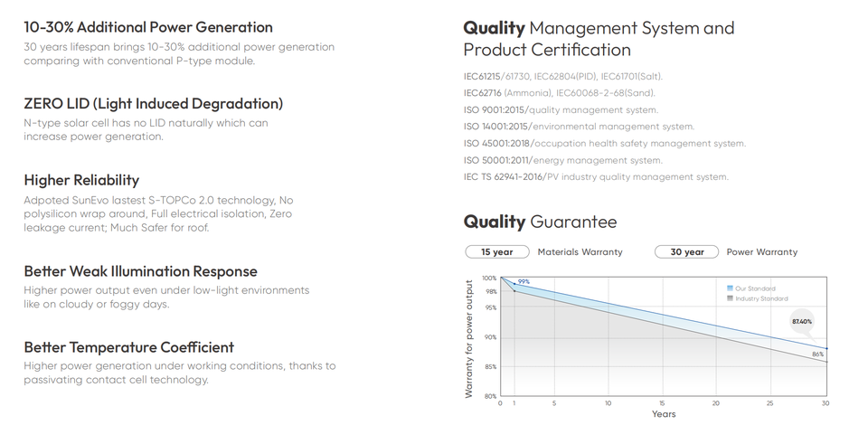Select the Quality Guarantee heading
This screenshot has width=868, height=444.
pos(540,222)
